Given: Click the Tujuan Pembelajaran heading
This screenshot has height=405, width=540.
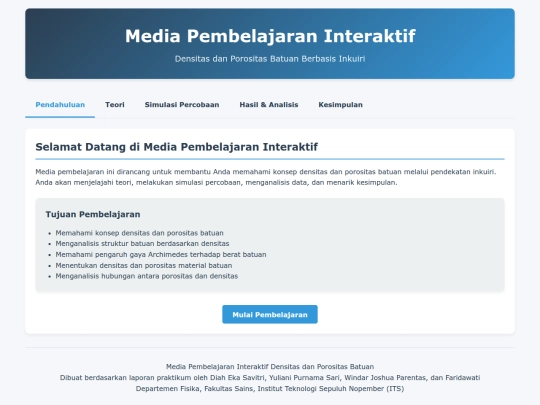Looking at the screenshot, I should click(93, 214).
